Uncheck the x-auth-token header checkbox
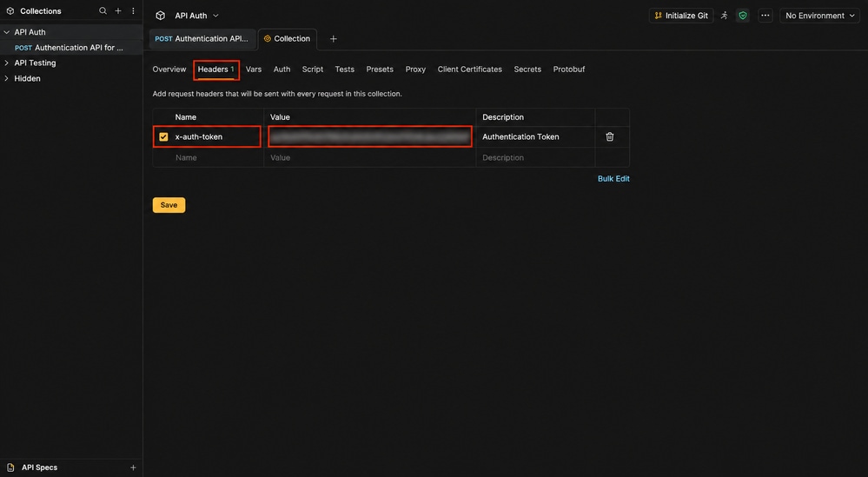This screenshot has width=868, height=477. coord(163,136)
